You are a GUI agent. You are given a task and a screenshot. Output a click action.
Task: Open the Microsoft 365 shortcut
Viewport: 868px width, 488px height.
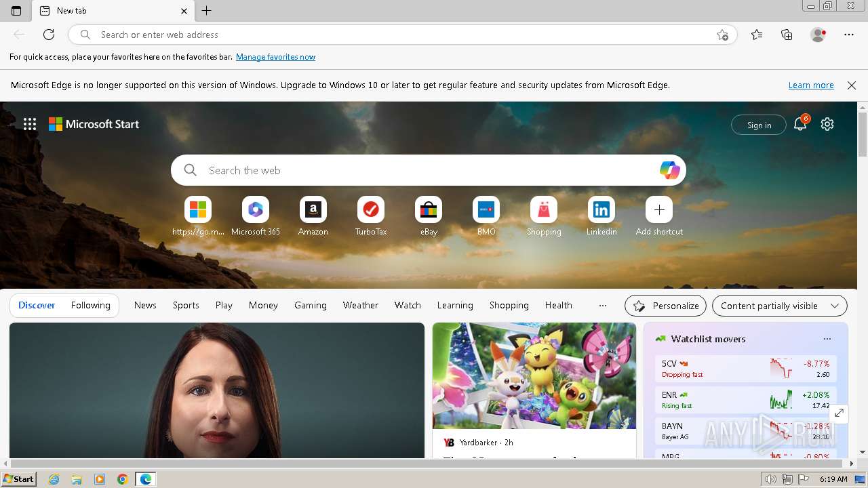256,217
